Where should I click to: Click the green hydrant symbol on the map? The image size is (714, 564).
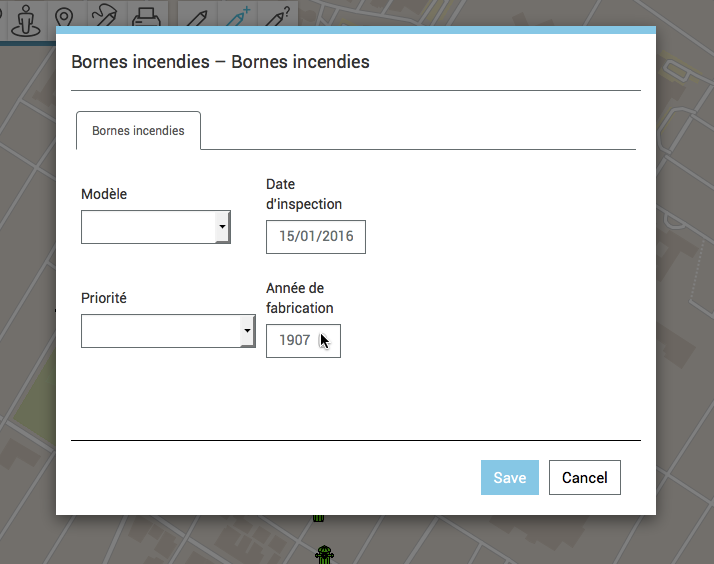(x=324, y=554)
